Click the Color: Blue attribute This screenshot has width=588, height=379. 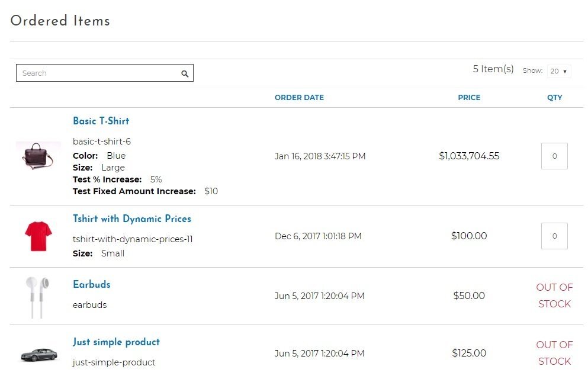coord(99,156)
